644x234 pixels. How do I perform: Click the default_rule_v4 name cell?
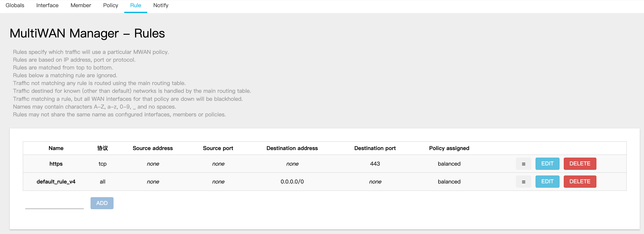[56, 182]
